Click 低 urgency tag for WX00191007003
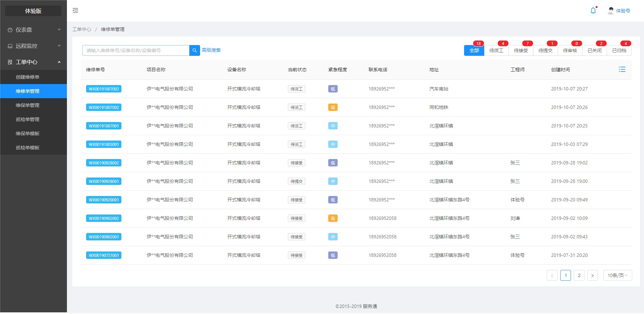644x314 pixels. (x=333, y=89)
